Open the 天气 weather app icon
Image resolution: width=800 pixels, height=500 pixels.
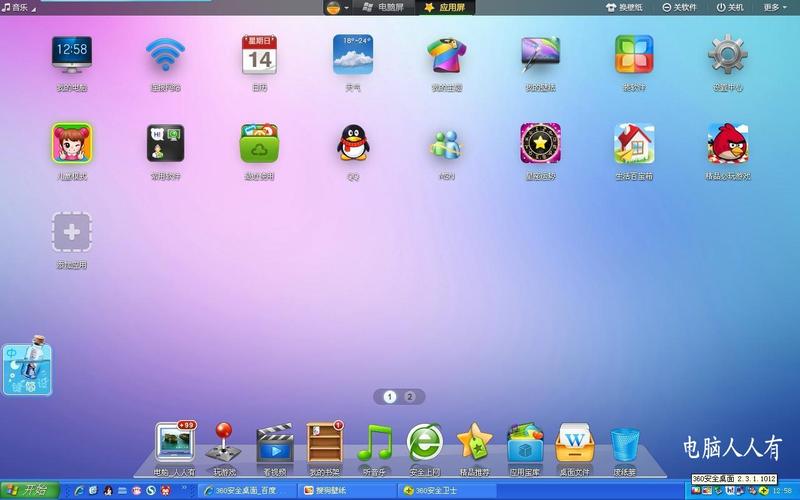point(353,55)
